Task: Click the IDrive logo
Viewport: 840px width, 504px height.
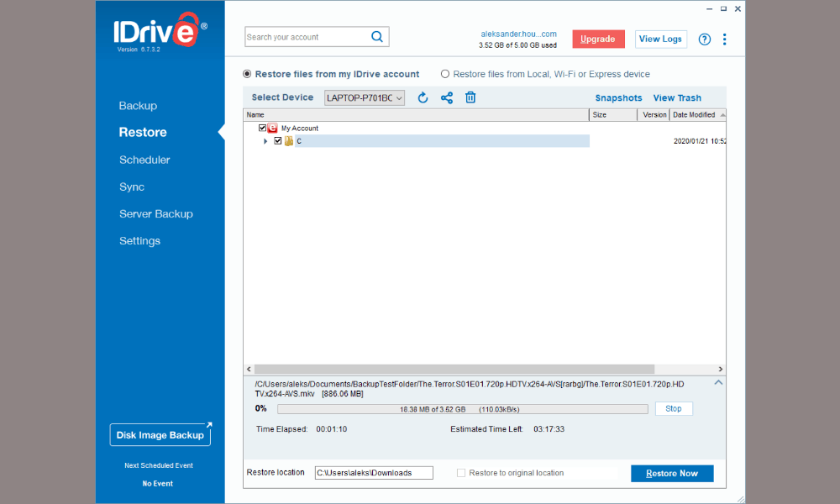Action: (x=160, y=32)
